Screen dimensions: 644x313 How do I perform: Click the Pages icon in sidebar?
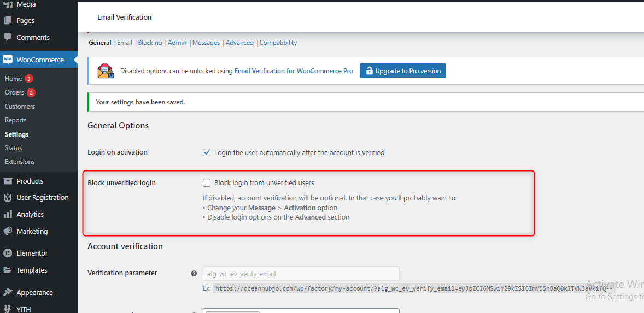[x=8, y=21]
